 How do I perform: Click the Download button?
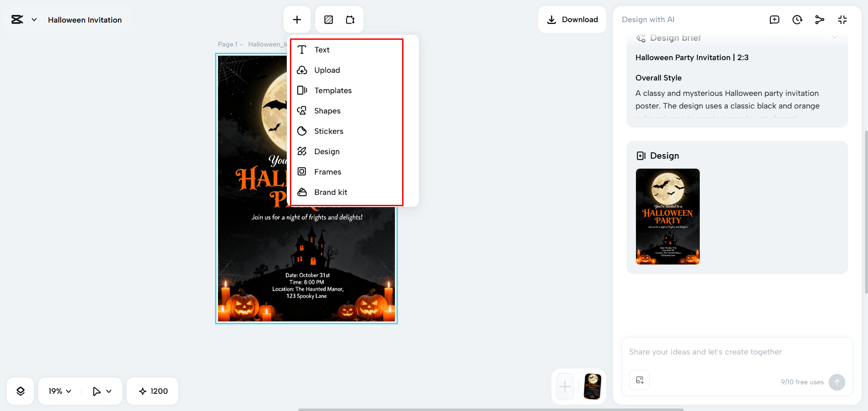[x=572, y=19]
